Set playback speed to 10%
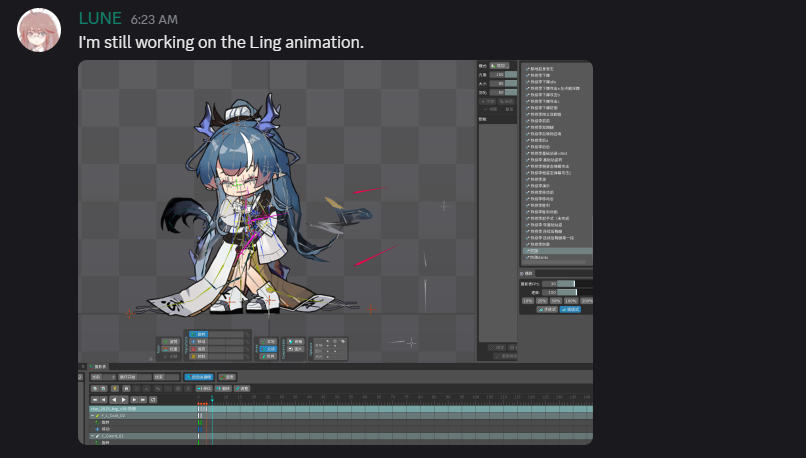This screenshot has width=806, height=458. pos(528,301)
